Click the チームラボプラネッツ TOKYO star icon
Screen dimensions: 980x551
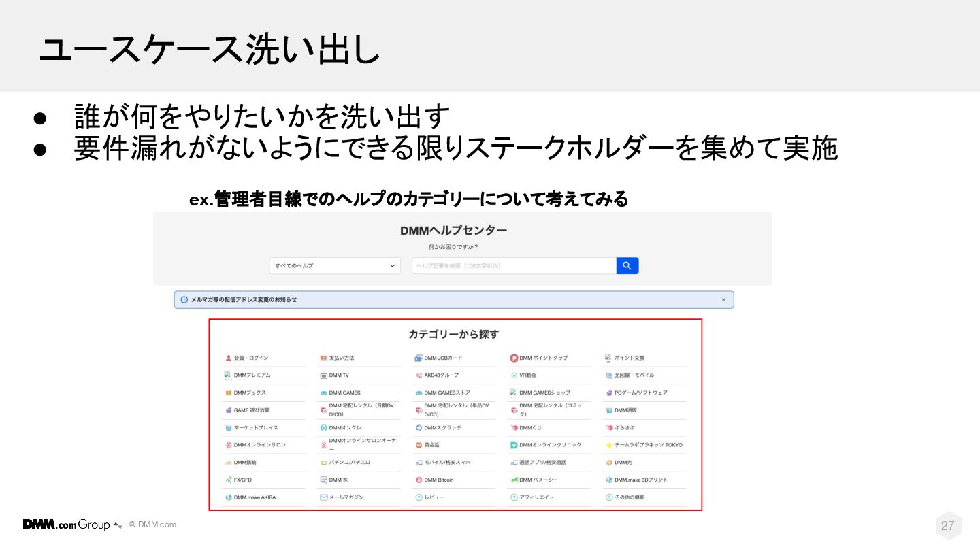(x=610, y=445)
